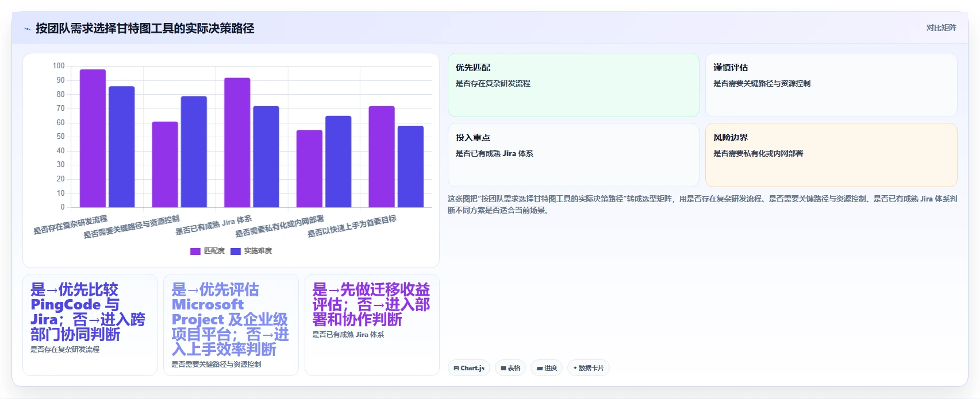The width and height of the screenshot is (980, 399).
Task: Toggle the blue 实施难度 legend swatch
Action: 236,251
